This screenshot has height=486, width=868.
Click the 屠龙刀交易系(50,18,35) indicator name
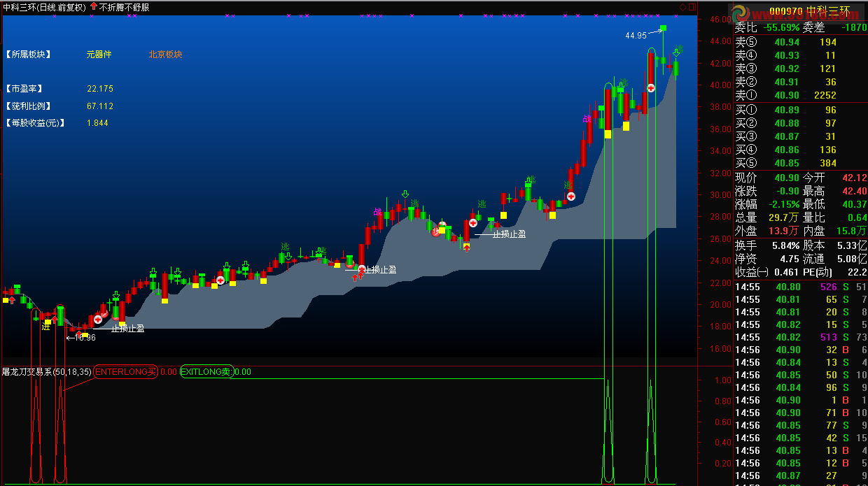point(46,372)
